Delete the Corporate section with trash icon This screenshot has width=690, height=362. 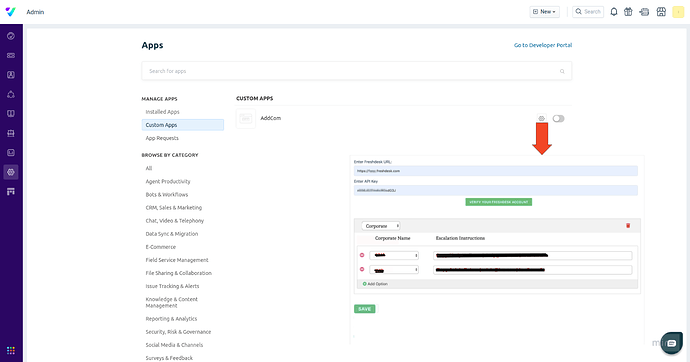point(628,226)
